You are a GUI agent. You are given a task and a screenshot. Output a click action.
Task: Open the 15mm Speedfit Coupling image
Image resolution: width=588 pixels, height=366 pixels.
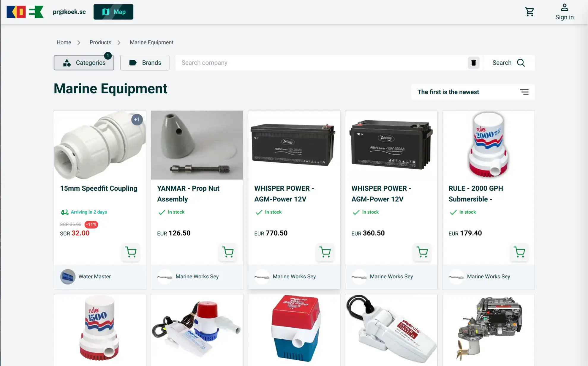pos(100,145)
